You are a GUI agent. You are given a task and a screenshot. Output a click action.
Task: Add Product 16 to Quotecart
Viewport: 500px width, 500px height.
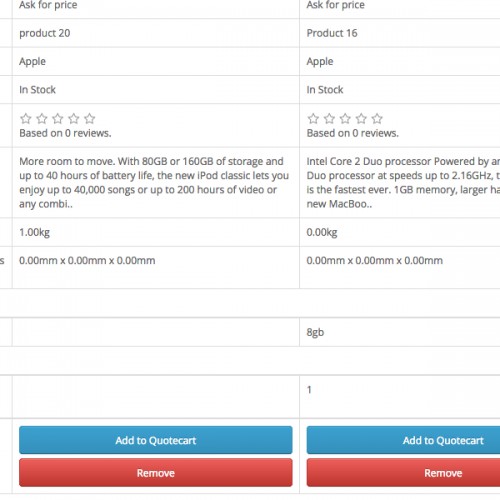(403, 440)
